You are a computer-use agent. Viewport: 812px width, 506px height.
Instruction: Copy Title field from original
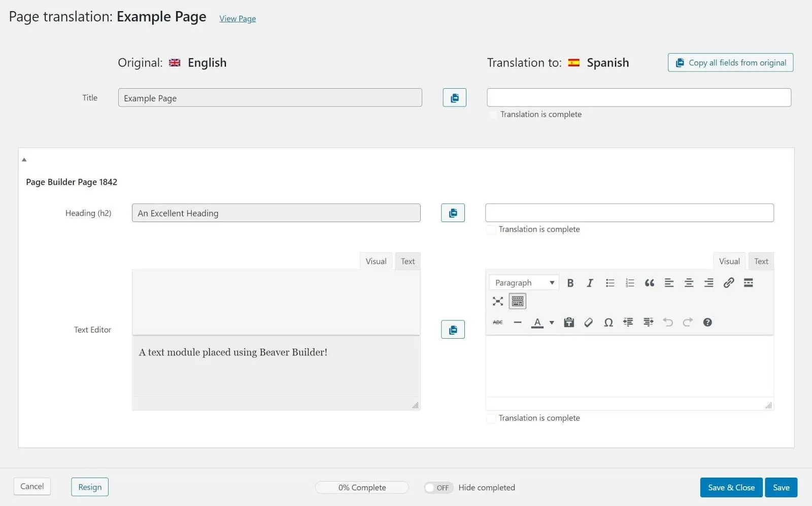(454, 98)
